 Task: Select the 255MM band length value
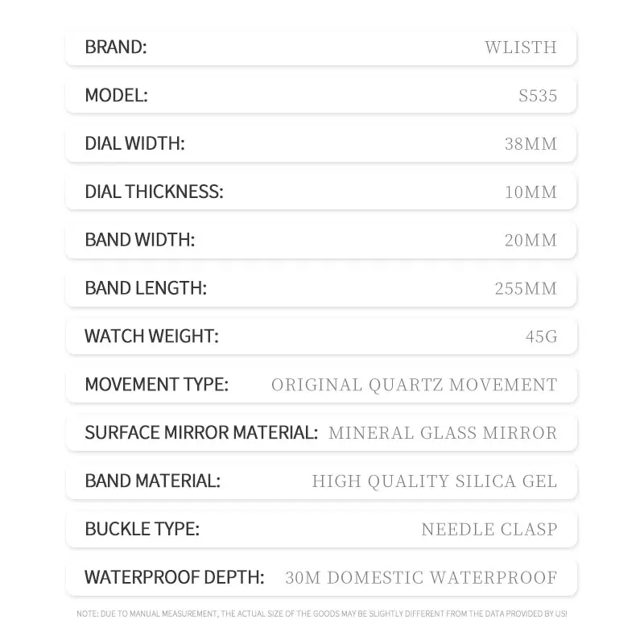click(x=526, y=288)
